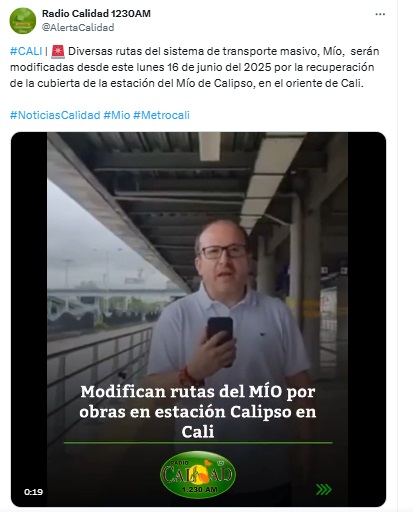
Task: Click the green divider line under the headline
Action: [198, 443]
